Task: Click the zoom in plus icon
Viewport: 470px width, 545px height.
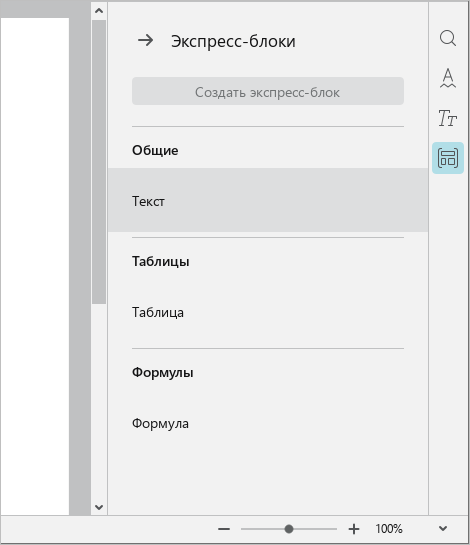Action: (x=354, y=529)
